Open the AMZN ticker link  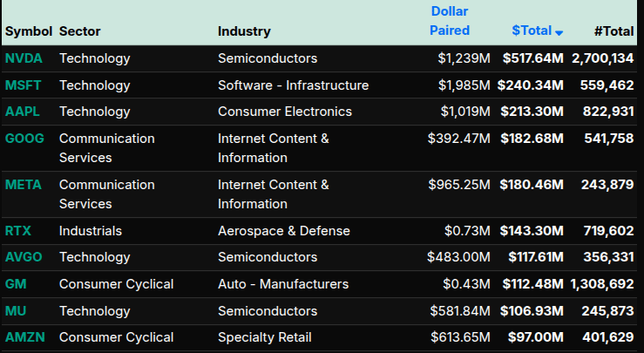[24, 337]
